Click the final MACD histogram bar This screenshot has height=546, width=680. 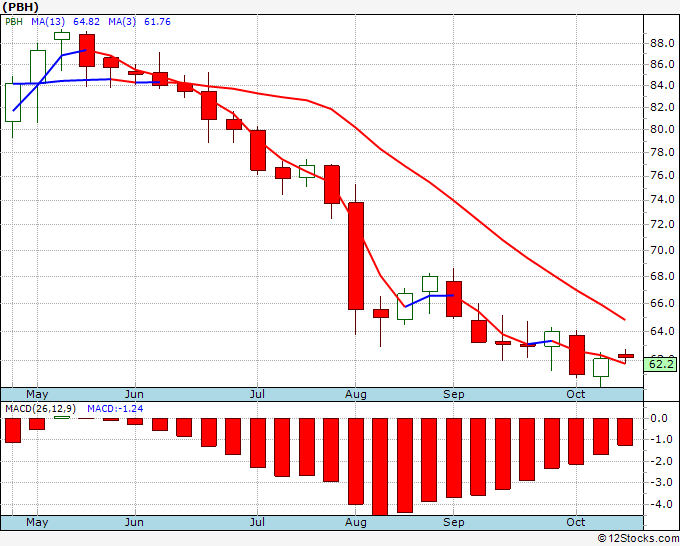[625, 432]
